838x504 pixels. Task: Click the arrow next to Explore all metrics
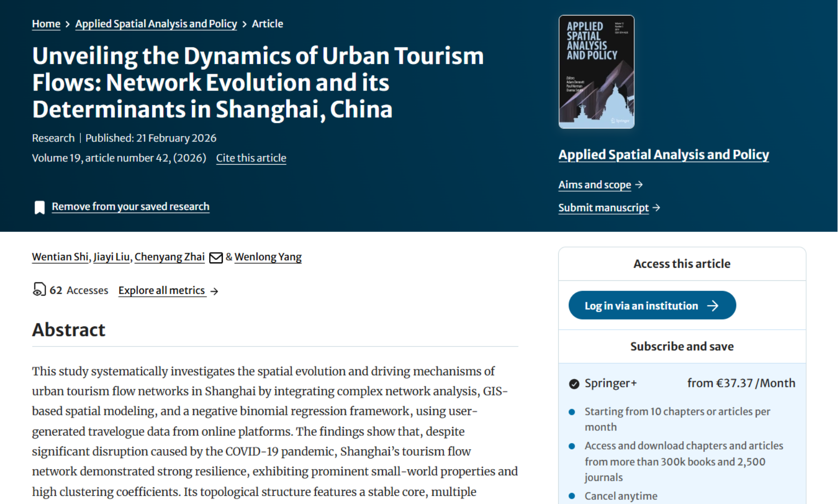pos(214,291)
